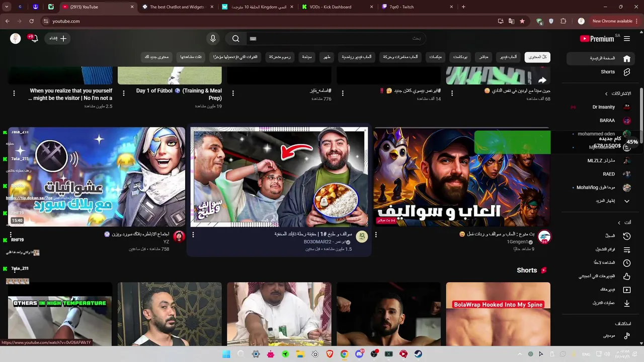This screenshot has height=362, width=644.
Task: Open Chrome tab search dropdown arrow
Action: pyautogui.click(x=7, y=7)
